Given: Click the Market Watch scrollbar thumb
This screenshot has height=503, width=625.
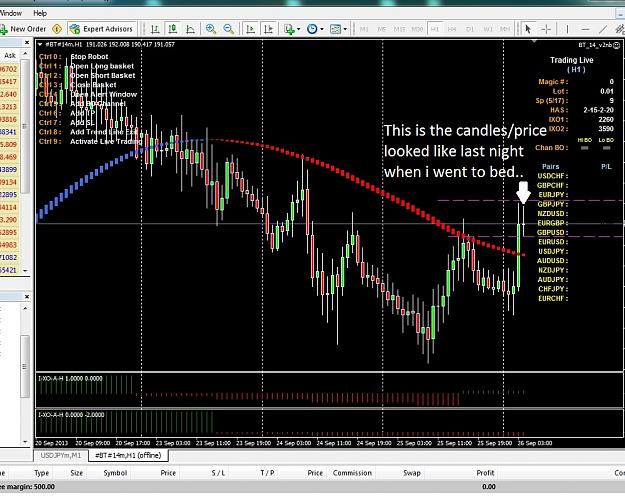Looking at the screenshot, I should pyautogui.click(x=26, y=126).
